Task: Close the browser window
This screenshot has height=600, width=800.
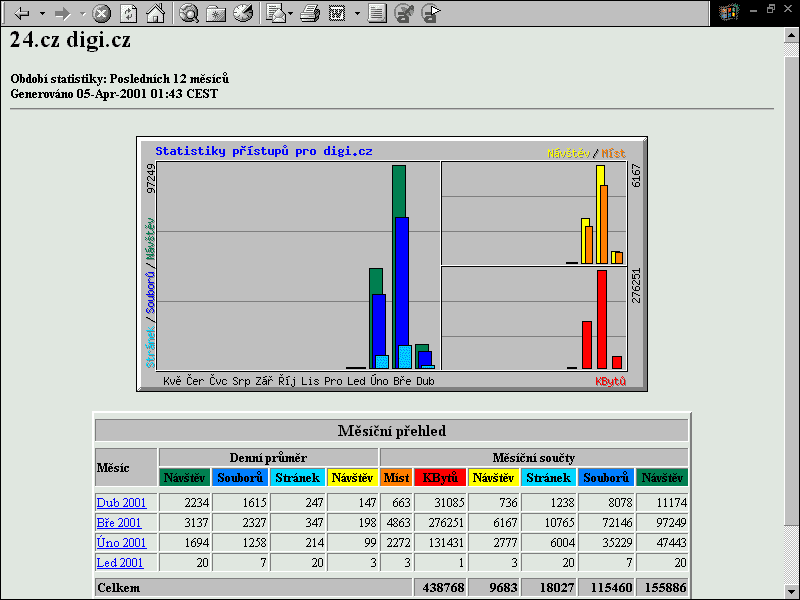Action: click(x=788, y=9)
